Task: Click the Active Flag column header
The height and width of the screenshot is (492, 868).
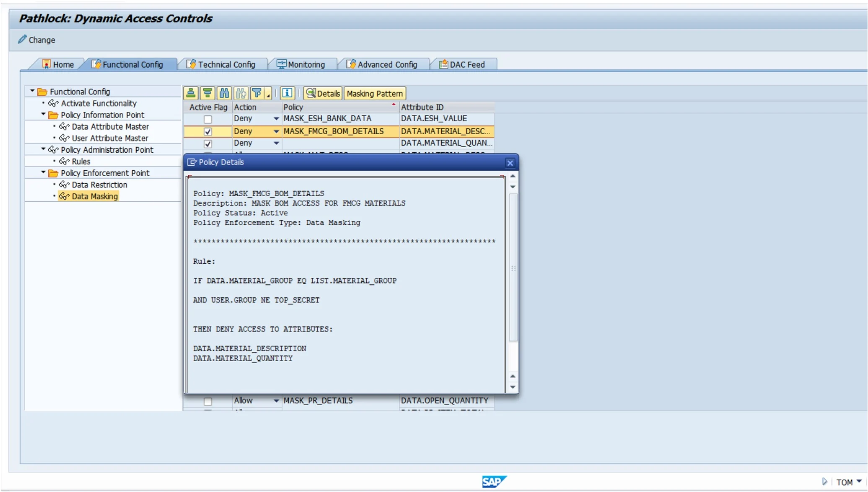Action: (x=208, y=107)
